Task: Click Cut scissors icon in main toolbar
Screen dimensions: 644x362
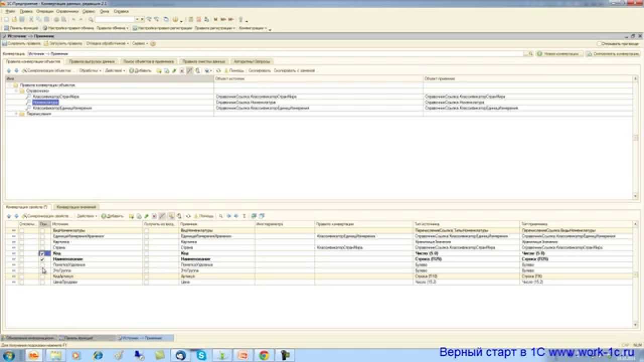Action: tap(31, 19)
